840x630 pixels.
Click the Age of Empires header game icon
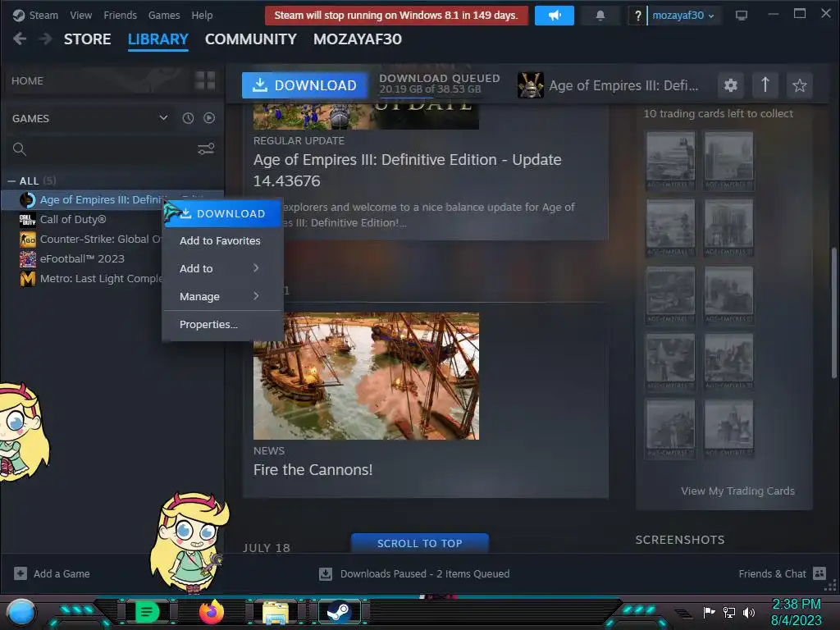(x=531, y=85)
